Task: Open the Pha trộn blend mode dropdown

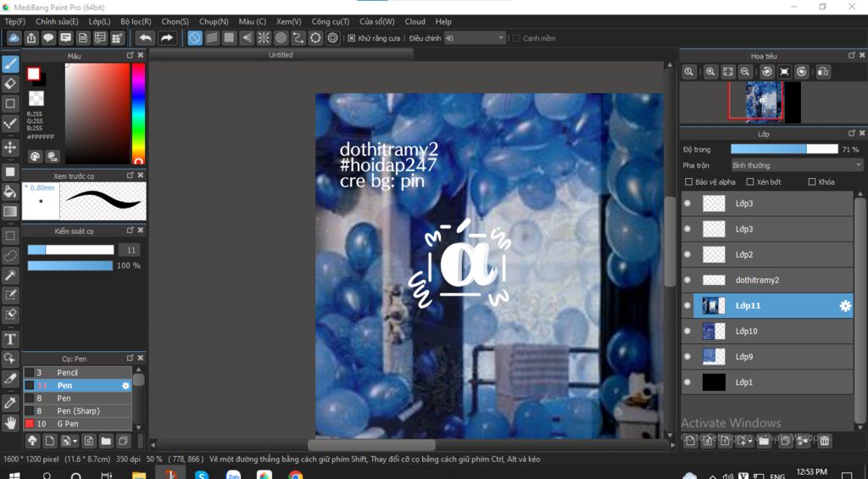Action: (797, 165)
